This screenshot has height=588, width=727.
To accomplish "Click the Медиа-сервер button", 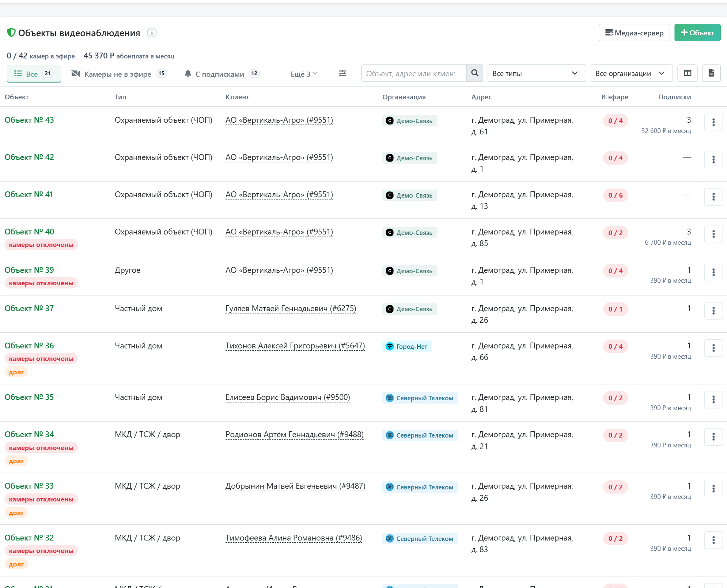I will (x=634, y=33).
